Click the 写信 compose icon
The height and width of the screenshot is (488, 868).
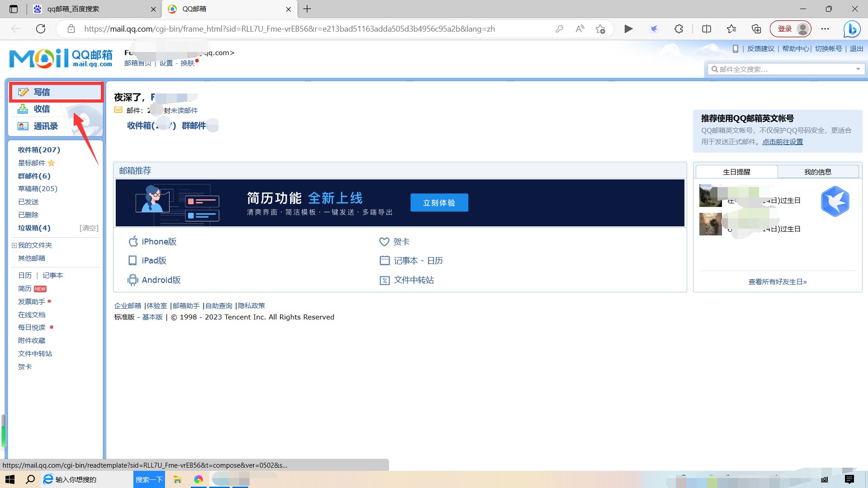pyautogui.click(x=24, y=92)
